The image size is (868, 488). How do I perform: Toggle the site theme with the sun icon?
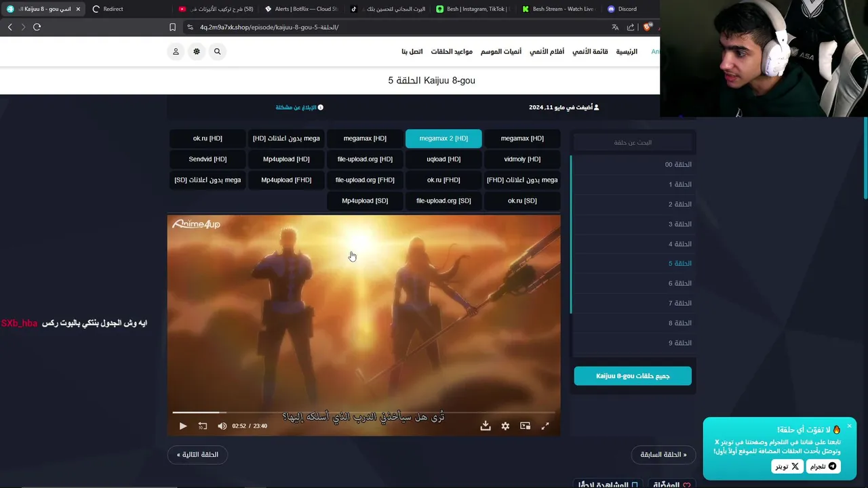[197, 52]
